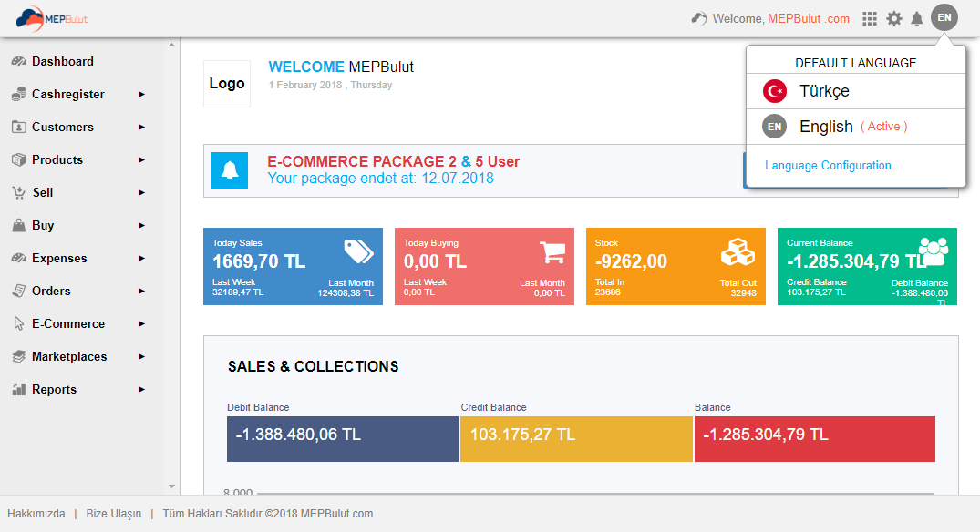Click the 0,00 TL Today Buying value
Screen dimensions: 980x532
[435, 261]
